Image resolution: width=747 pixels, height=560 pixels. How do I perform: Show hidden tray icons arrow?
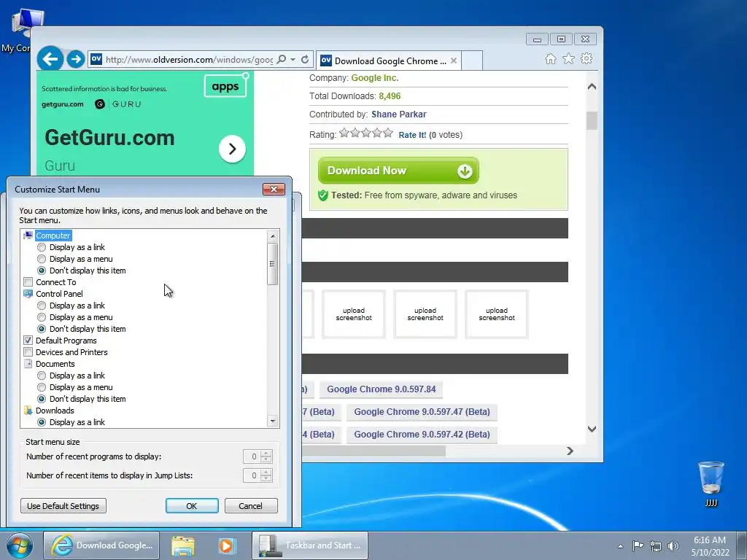click(620, 546)
